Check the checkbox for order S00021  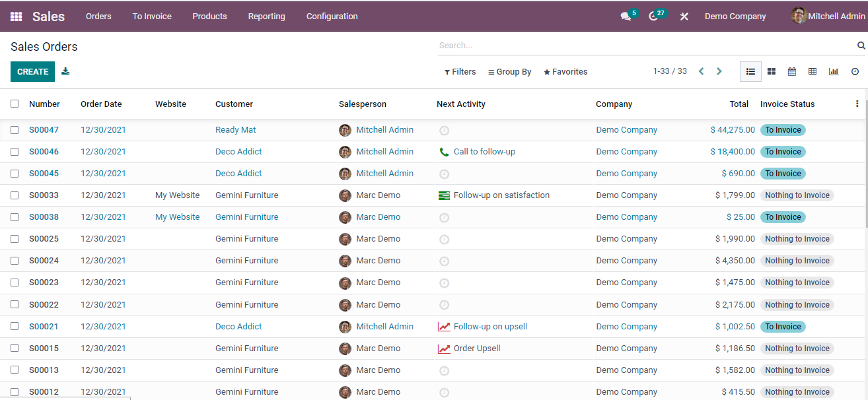point(15,326)
